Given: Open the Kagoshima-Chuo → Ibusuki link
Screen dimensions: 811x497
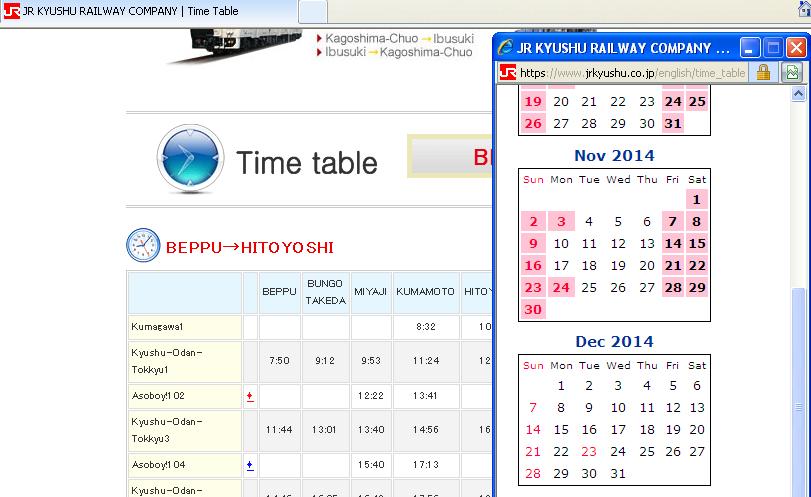Looking at the screenshot, I should (399, 38).
